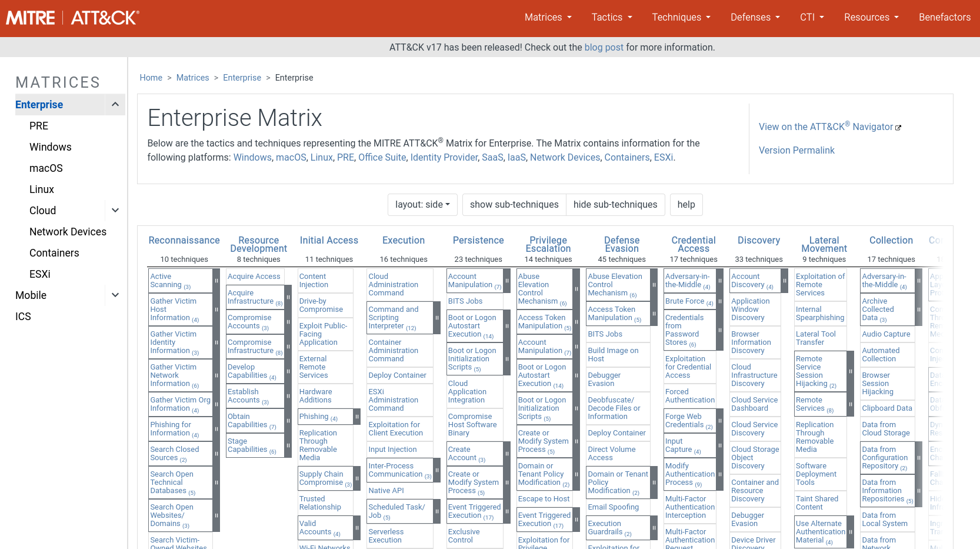Image resolution: width=980 pixels, height=549 pixels.
Task: Open the Collection tactic heading
Action: click(x=891, y=241)
